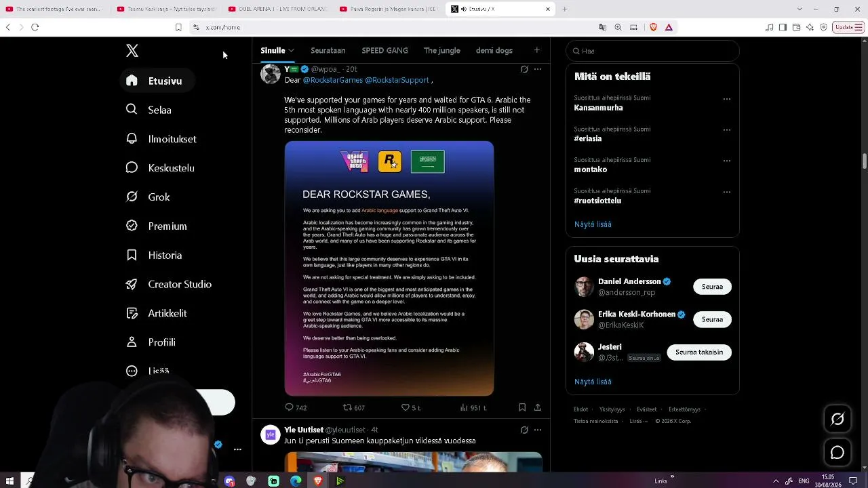Open the floating Grok button
Screen dimensions: 868x488
click(837, 420)
